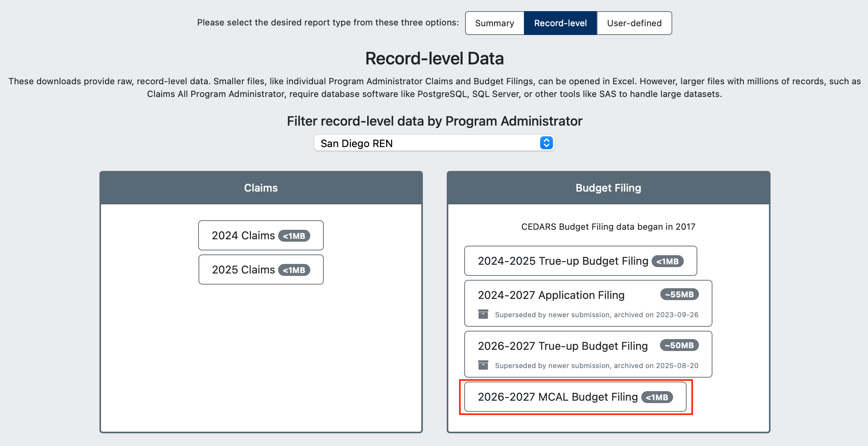Select the Record-level report type
This screenshot has height=446, width=868.
tap(560, 23)
